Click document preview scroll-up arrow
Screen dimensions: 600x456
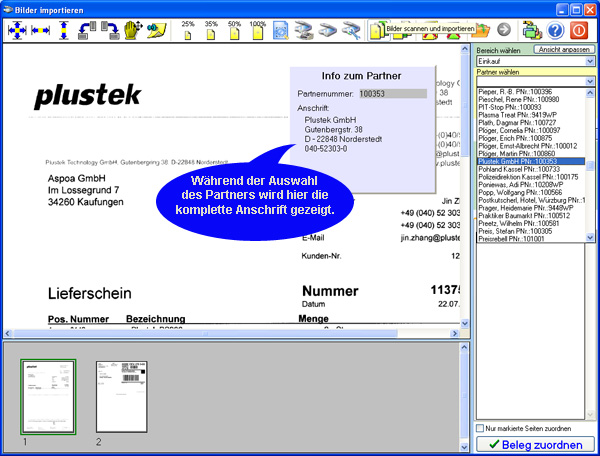465,49
